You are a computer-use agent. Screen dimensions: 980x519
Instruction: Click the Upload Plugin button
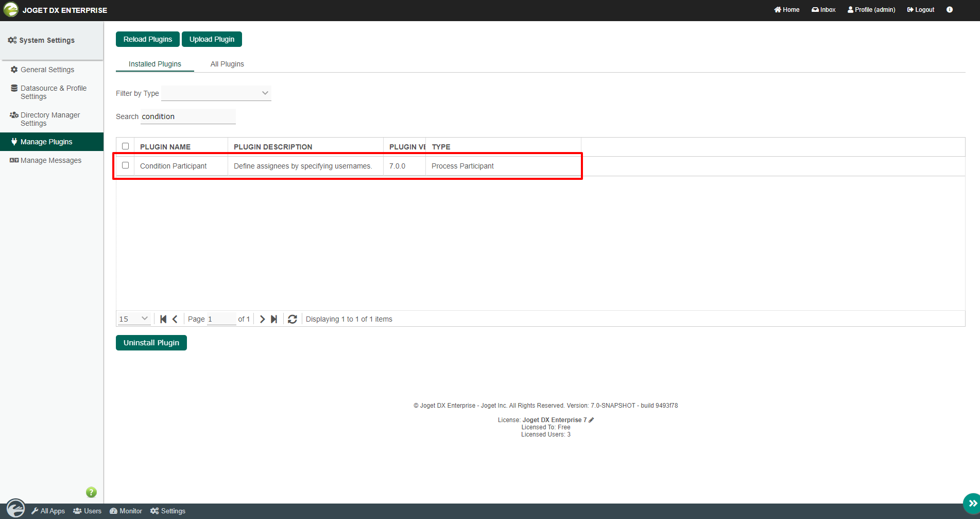click(212, 39)
